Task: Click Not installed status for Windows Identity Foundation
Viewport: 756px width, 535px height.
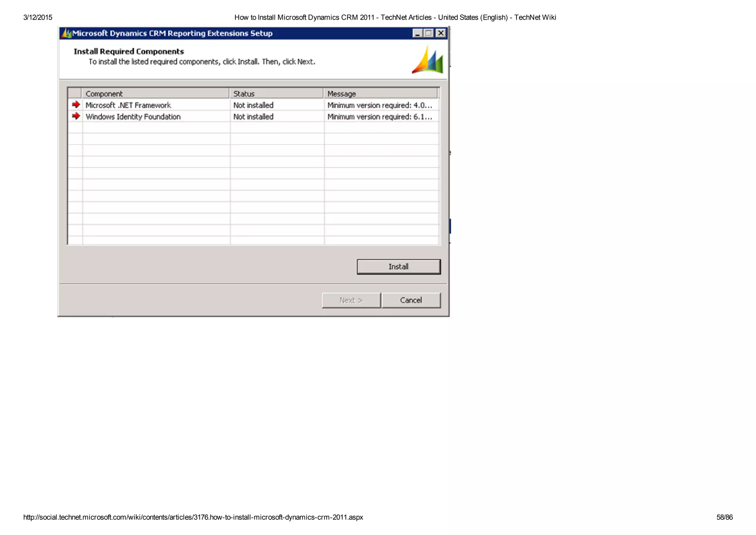Action: pos(254,117)
